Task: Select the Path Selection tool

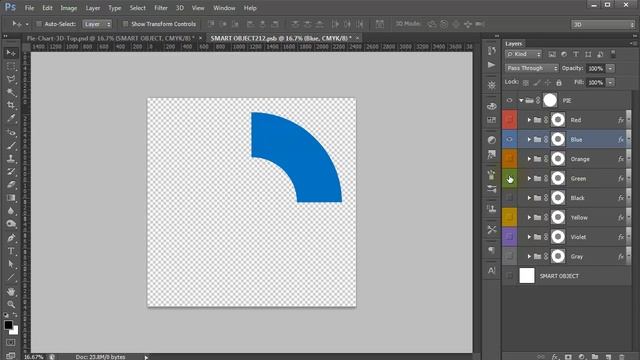Action: tap(11, 264)
